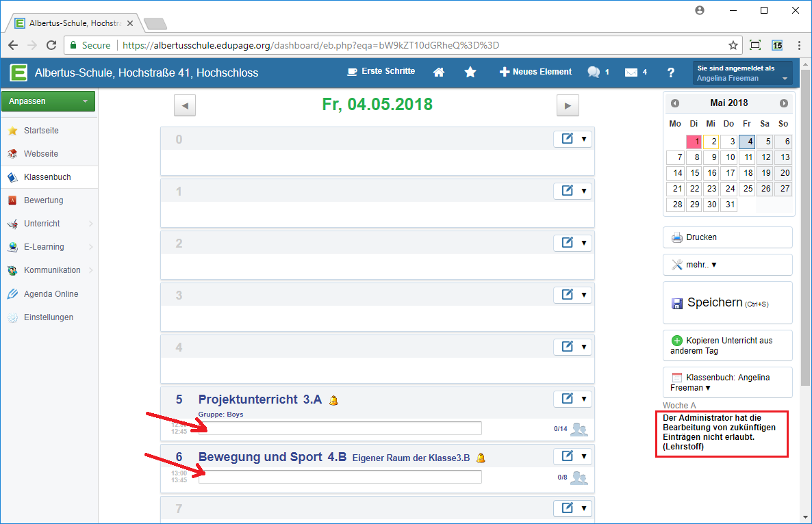
Task: Open the mehr.. dropdown menu
Action: click(x=727, y=265)
